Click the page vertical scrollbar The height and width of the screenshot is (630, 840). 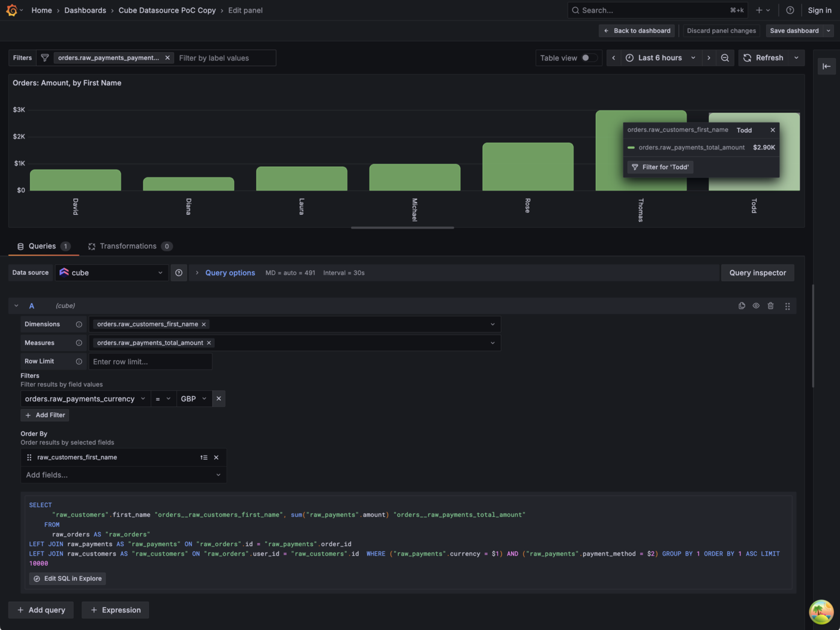[813, 336]
